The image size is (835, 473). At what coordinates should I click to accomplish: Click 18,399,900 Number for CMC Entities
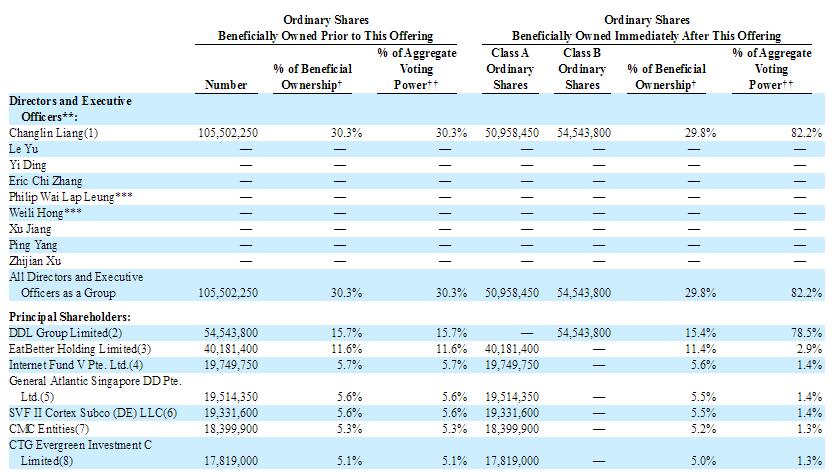point(231,429)
